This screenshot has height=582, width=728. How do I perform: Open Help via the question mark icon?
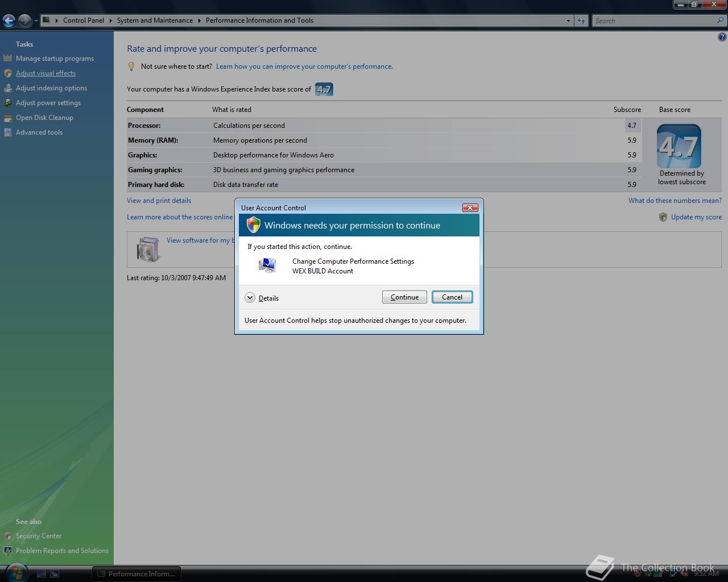point(722,37)
